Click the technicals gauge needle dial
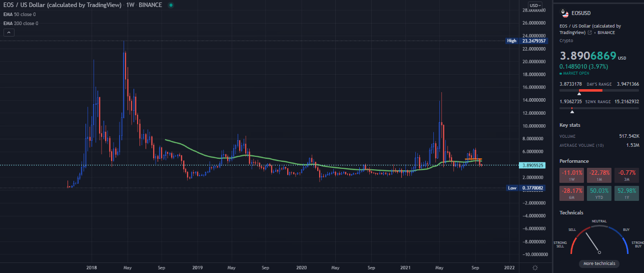This screenshot has width=644, height=273. click(599, 240)
